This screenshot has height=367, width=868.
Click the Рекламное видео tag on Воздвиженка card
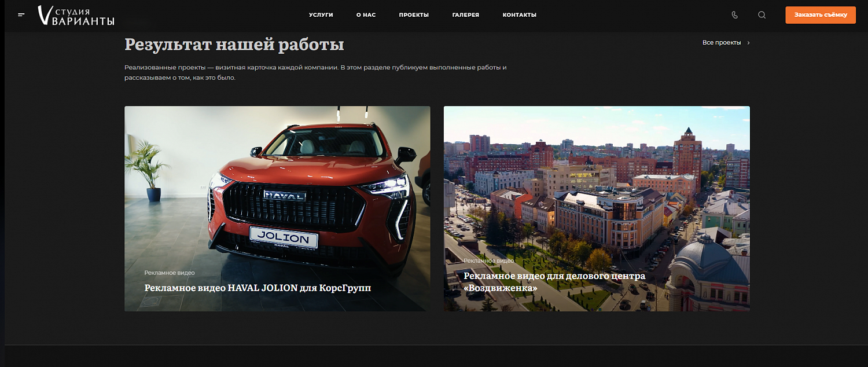[488, 261]
